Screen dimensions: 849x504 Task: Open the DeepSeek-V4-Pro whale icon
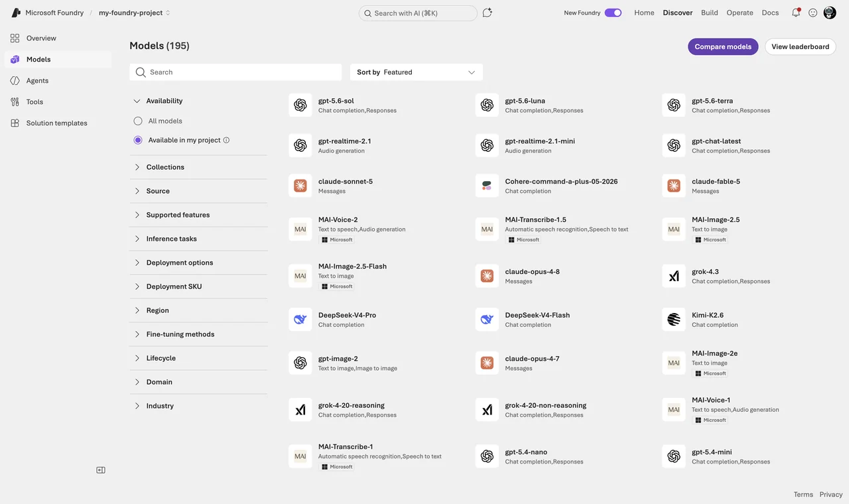coord(300,320)
